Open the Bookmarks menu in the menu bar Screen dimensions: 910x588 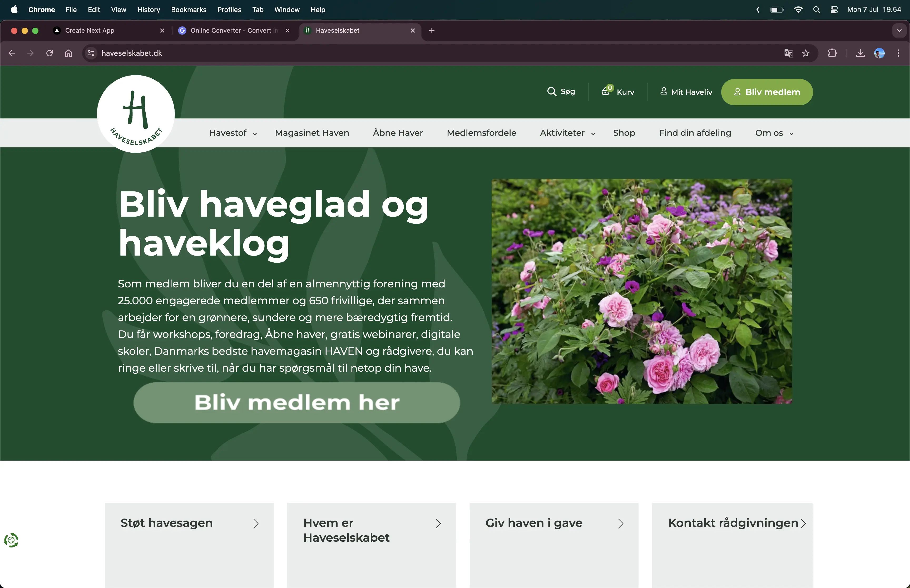point(189,9)
